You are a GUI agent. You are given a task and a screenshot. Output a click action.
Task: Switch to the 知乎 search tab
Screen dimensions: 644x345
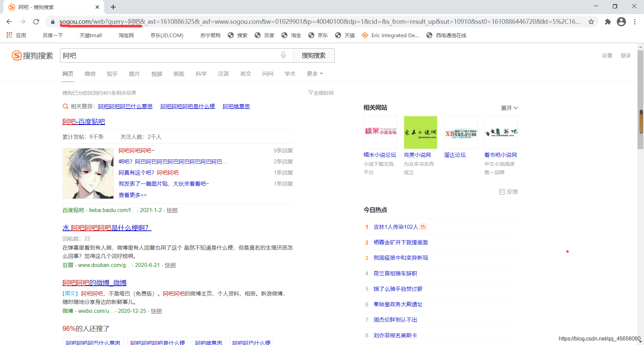click(112, 74)
